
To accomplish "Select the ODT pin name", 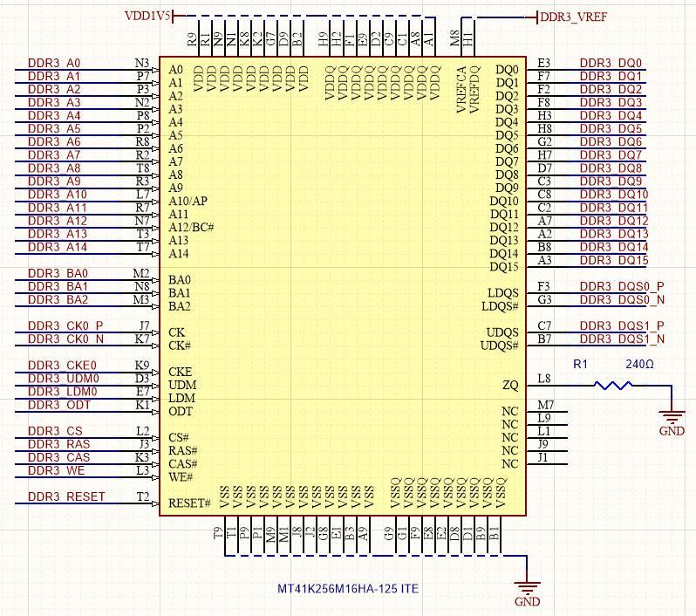I will (x=181, y=411).
